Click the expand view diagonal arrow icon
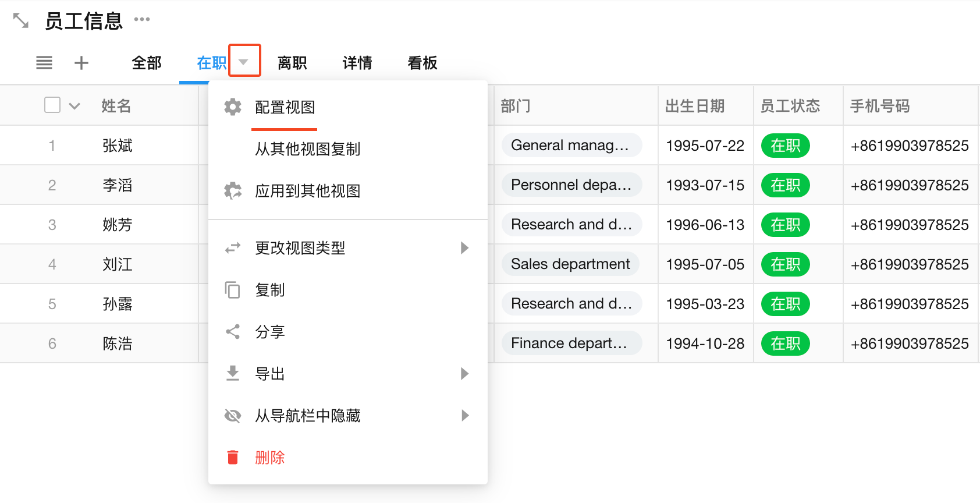This screenshot has width=980, height=503. point(21,20)
